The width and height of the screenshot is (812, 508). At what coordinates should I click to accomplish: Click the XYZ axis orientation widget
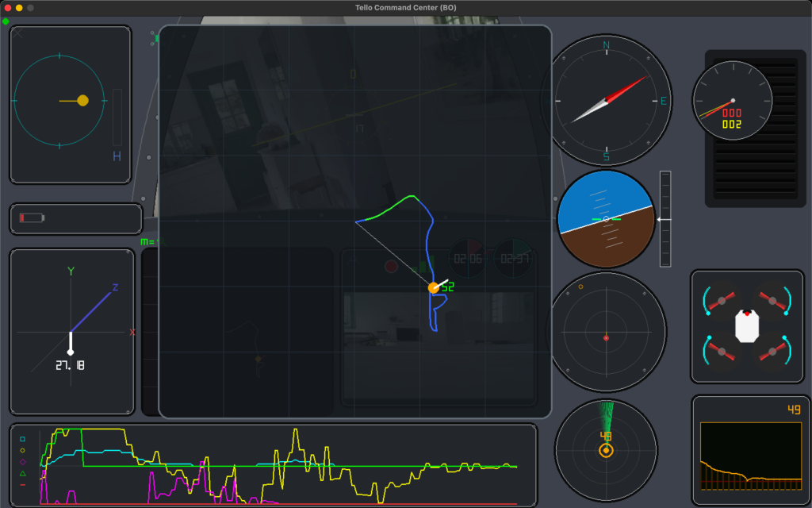[71, 331]
